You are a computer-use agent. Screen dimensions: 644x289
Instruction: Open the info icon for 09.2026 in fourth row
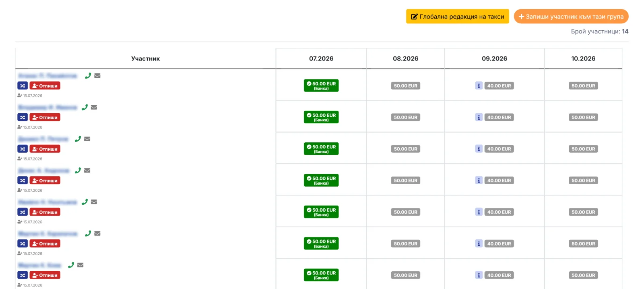click(479, 181)
